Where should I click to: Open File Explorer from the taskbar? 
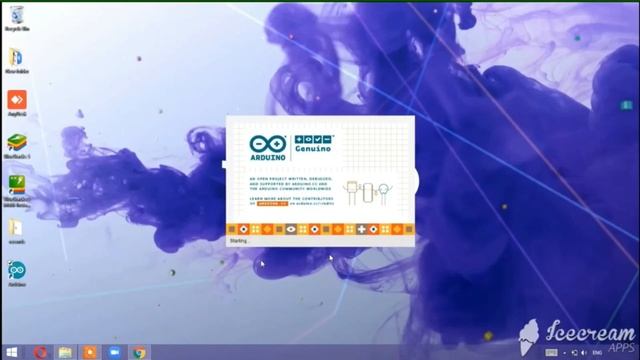(x=65, y=352)
